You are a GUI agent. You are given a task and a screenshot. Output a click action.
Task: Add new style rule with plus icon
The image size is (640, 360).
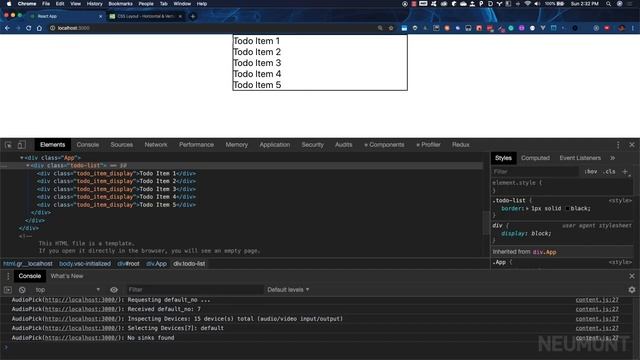[624, 172]
